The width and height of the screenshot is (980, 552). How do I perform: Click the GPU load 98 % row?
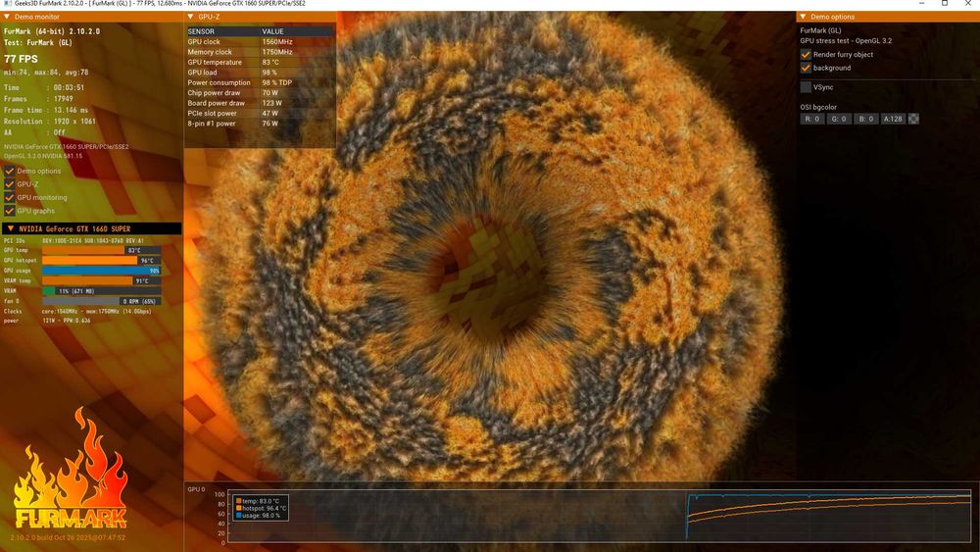260,73
